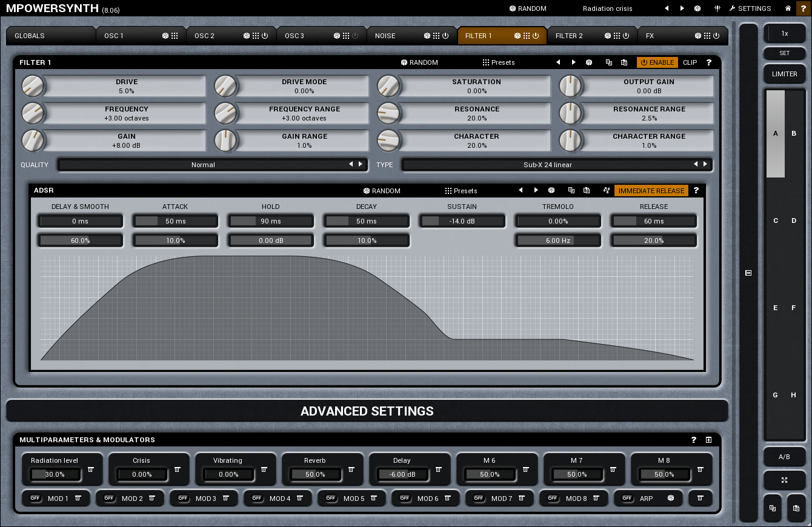Click the LIMITER button
Screen dimensions: 812x527
[784, 74]
